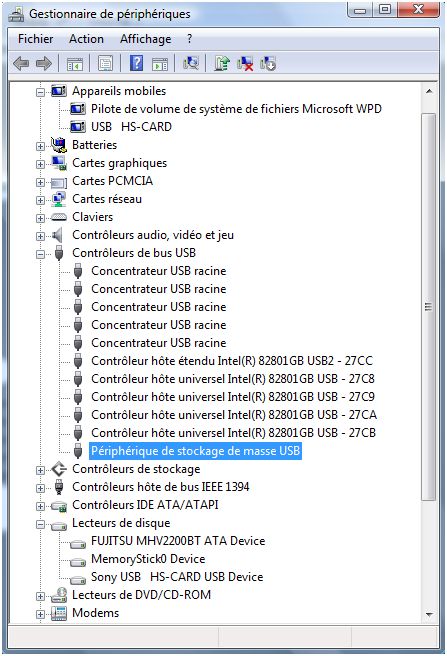Click the Forward arrow toolbar icon
The width and height of the screenshot is (447, 656).
pos(44,64)
